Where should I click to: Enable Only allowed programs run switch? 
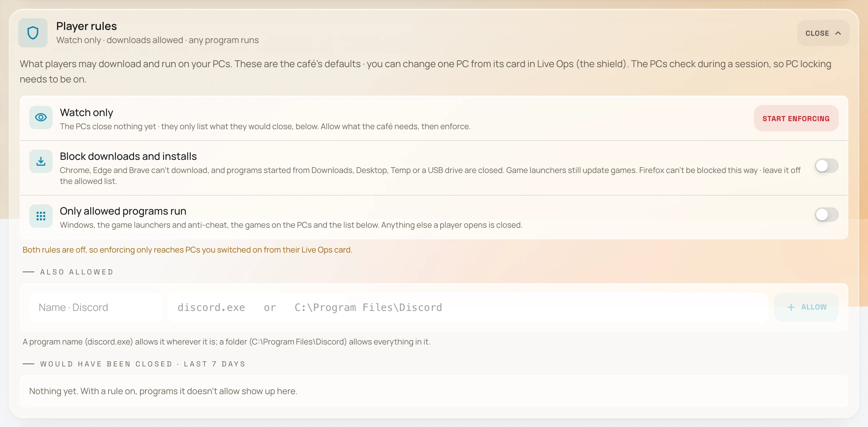click(826, 215)
